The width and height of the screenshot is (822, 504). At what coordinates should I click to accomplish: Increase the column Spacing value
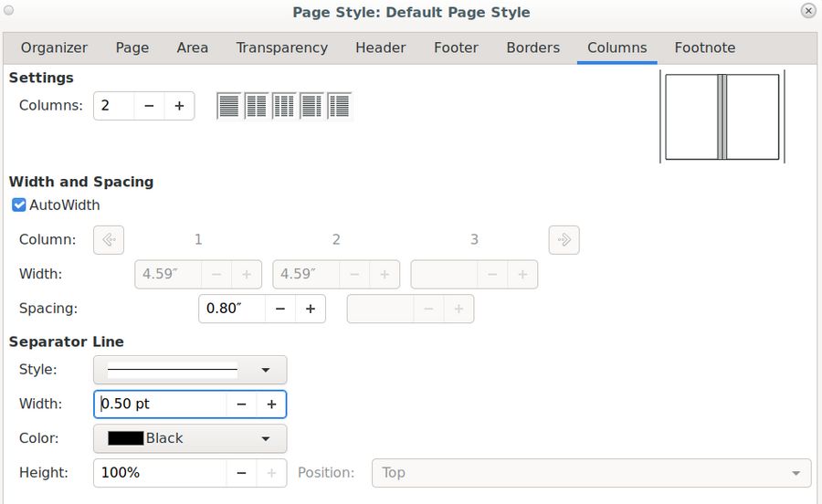click(x=311, y=309)
